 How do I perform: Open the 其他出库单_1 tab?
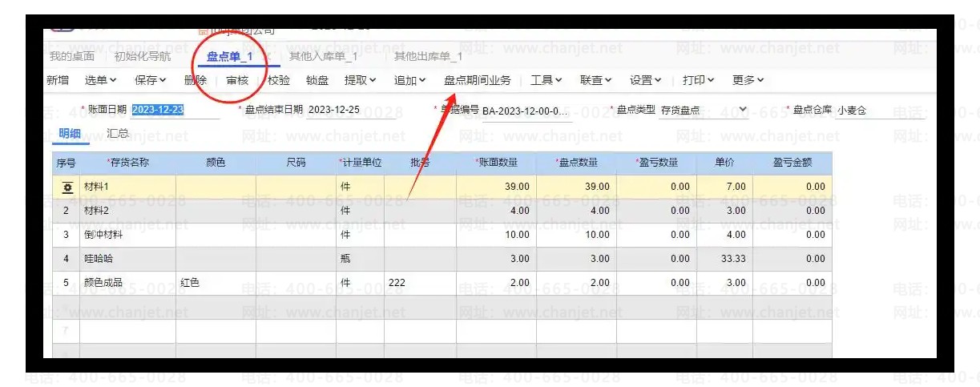[428, 56]
